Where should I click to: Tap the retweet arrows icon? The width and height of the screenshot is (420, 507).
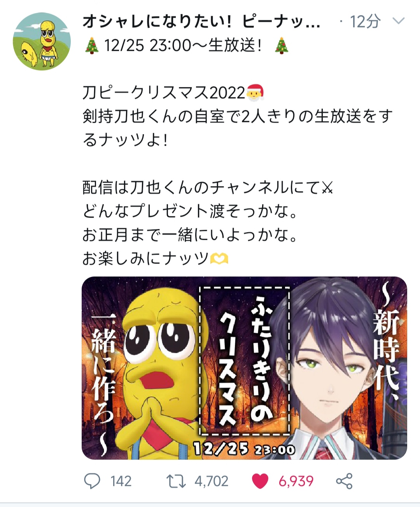[x=176, y=481]
